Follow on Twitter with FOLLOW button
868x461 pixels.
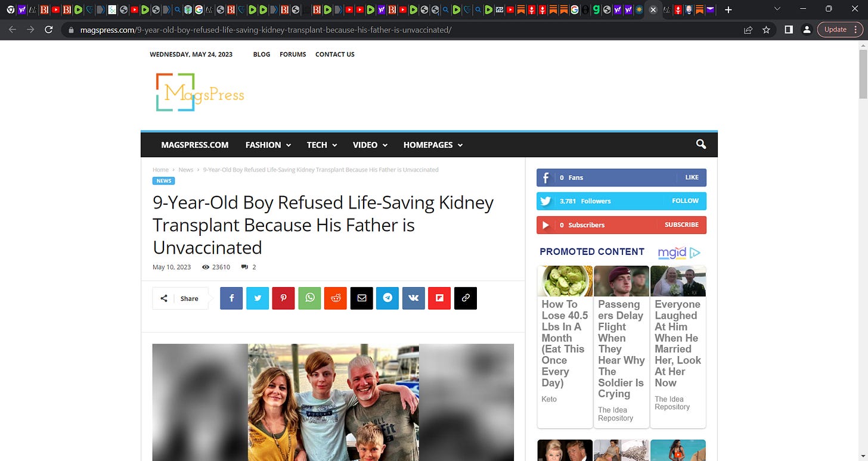click(685, 201)
